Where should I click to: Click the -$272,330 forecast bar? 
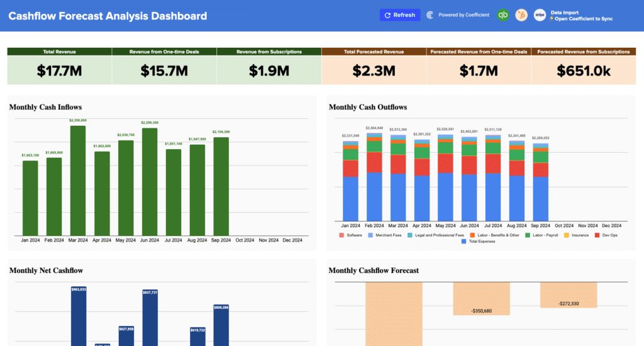pyautogui.click(x=569, y=295)
